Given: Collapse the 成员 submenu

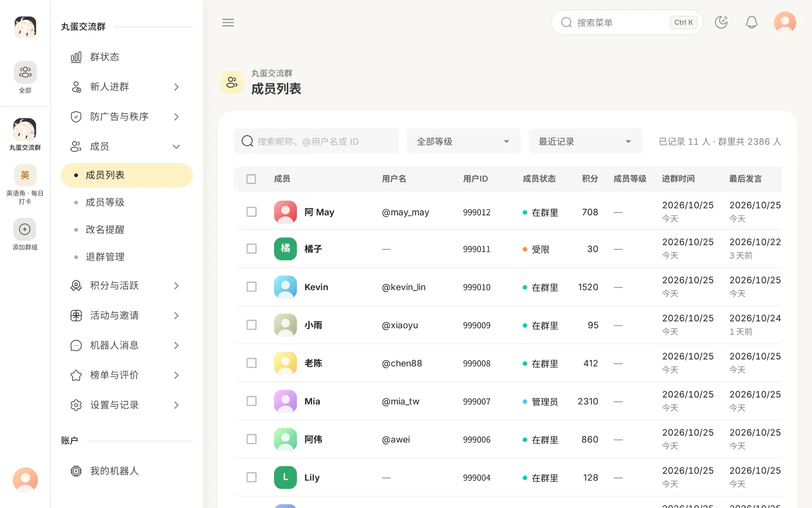Looking at the screenshot, I should point(127,147).
